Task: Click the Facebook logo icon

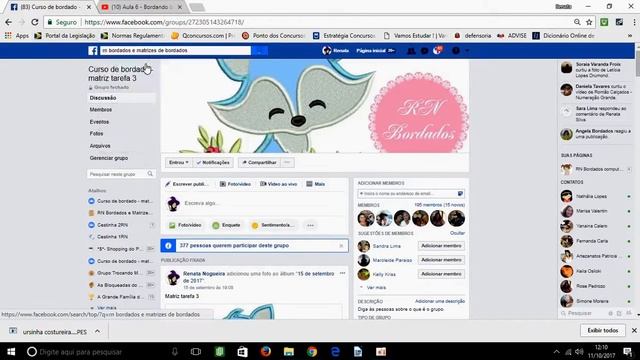Action: coord(93,51)
